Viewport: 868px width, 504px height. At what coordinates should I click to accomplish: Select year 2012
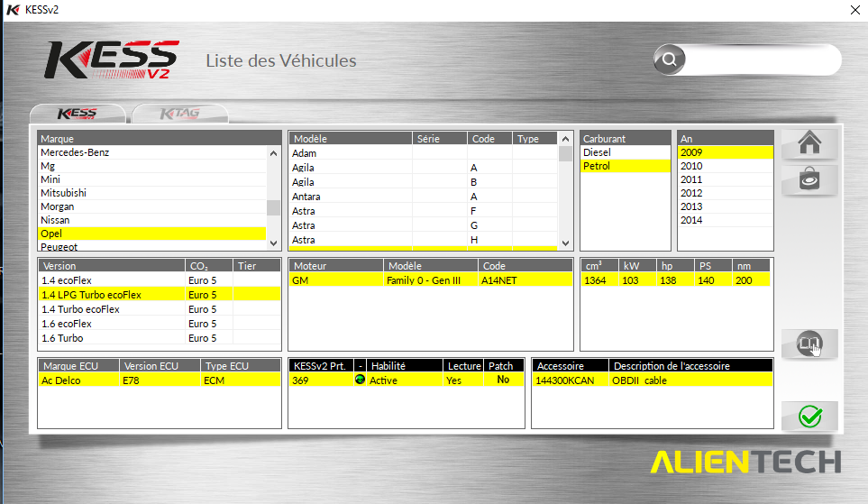tap(726, 193)
